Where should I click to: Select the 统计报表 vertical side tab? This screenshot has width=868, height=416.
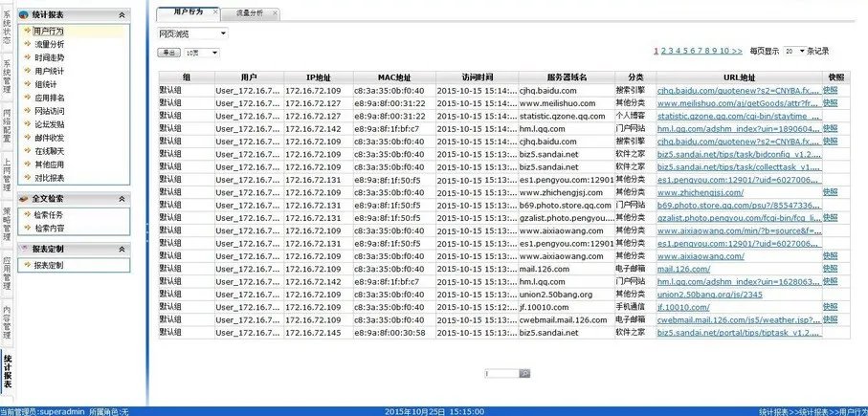coord(7,372)
